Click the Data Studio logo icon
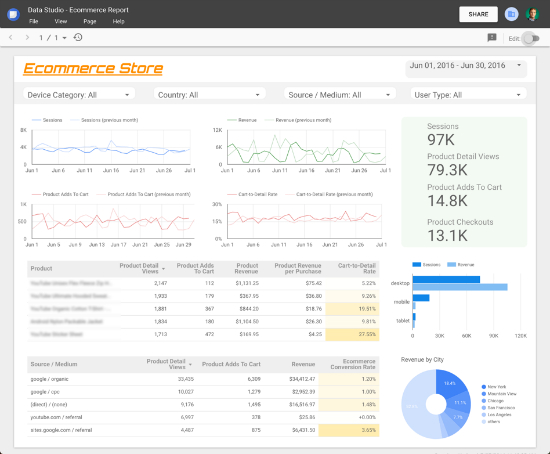The width and height of the screenshot is (550, 454). point(13,14)
